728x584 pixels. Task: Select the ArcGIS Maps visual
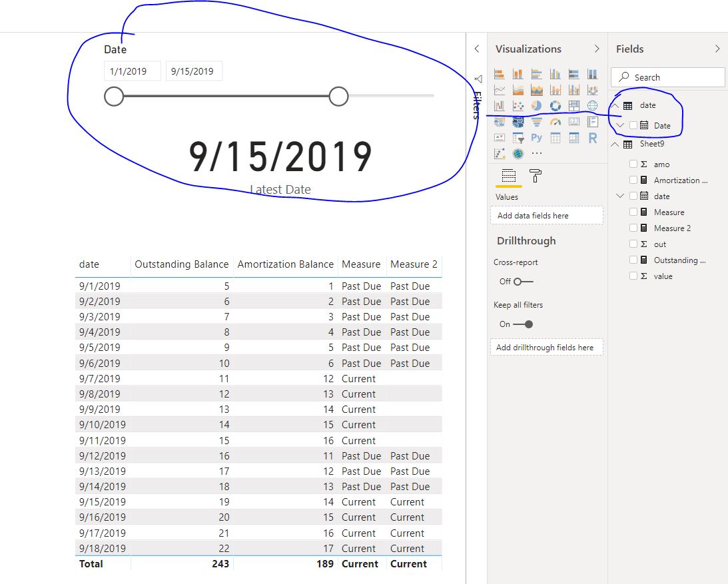coord(518,154)
